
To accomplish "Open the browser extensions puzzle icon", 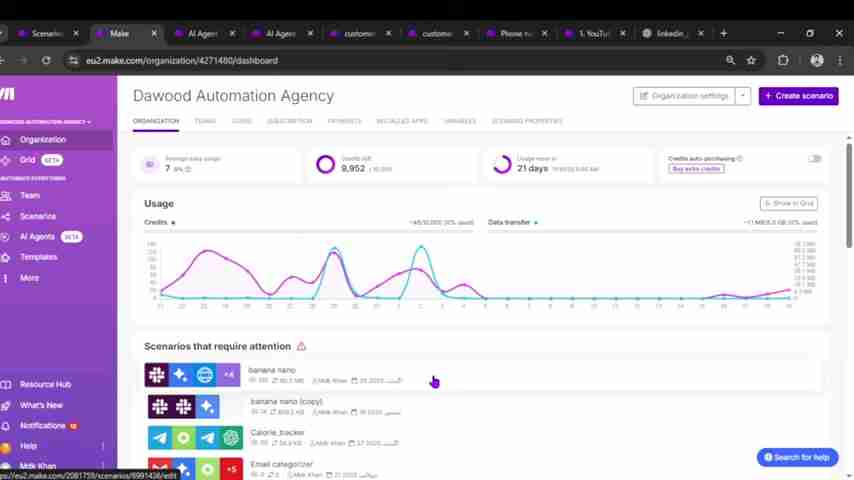I will 783,60.
